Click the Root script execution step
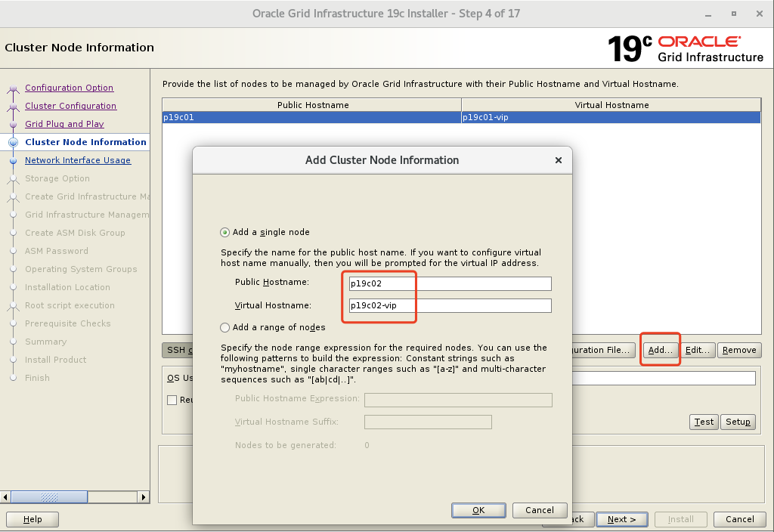This screenshot has height=532, width=774. (x=70, y=305)
